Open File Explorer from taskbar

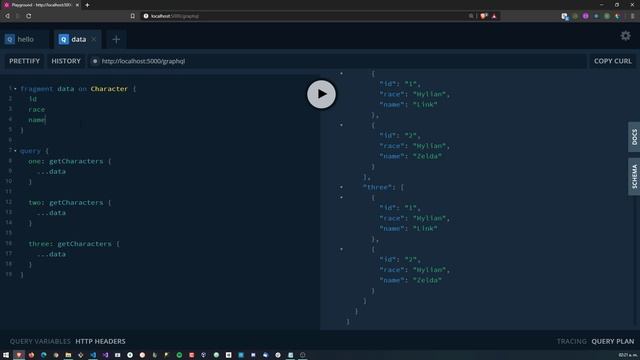(68, 355)
